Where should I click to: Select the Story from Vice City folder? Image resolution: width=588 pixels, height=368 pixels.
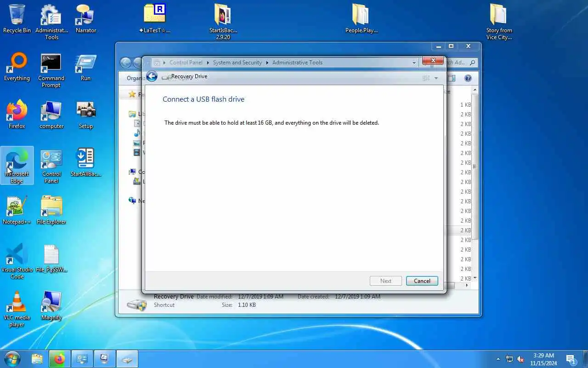tap(499, 22)
